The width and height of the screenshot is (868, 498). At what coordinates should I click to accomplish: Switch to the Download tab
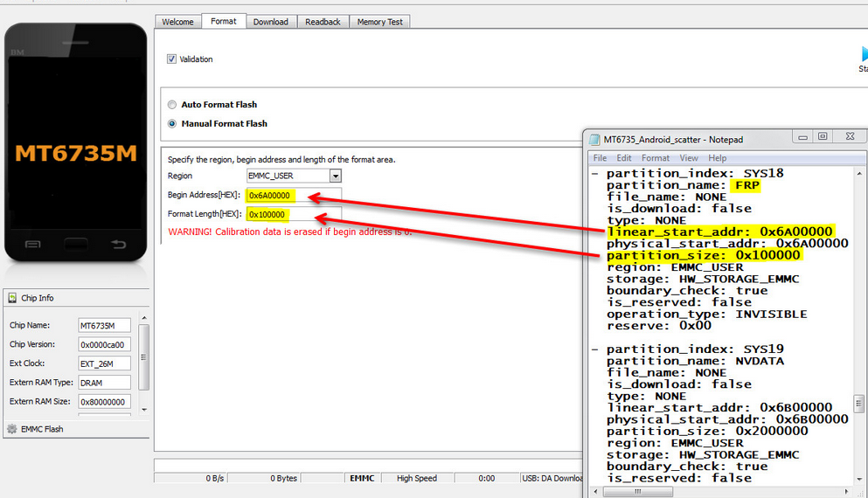coord(271,22)
